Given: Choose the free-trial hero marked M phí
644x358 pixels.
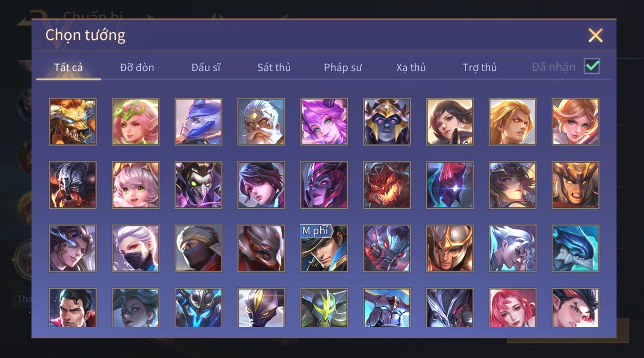Looking at the screenshot, I should (x=324, y=249).
